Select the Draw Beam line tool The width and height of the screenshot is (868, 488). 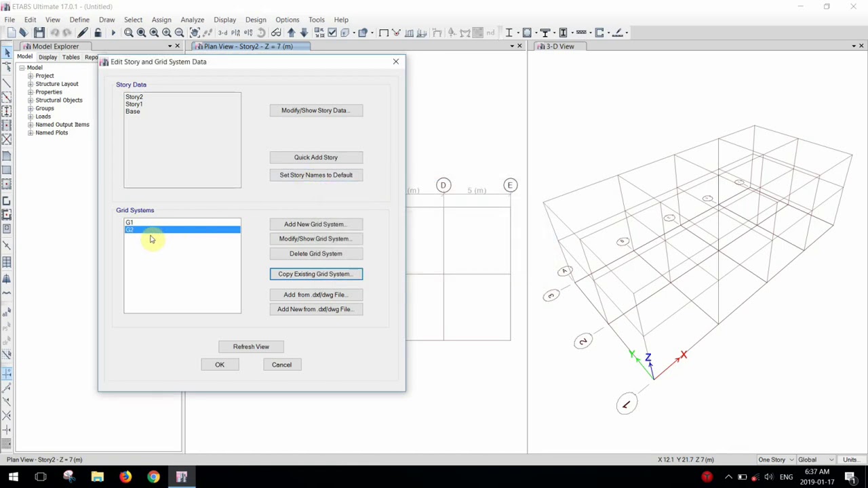click(x=7, y=83)
